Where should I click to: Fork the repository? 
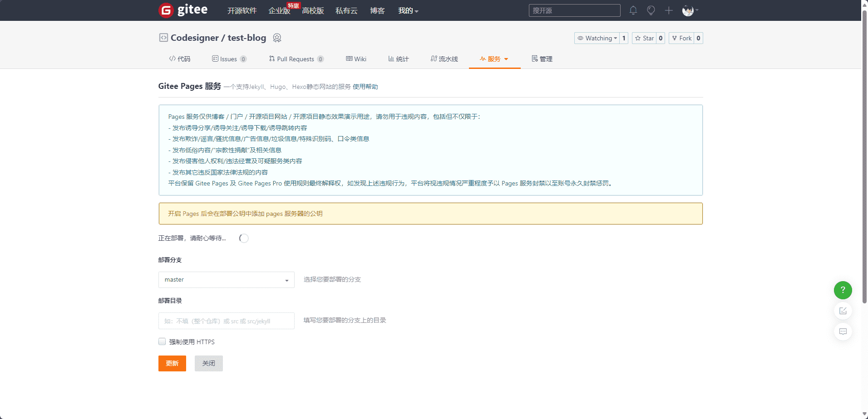pyautogui.click(x=681, y=38)
